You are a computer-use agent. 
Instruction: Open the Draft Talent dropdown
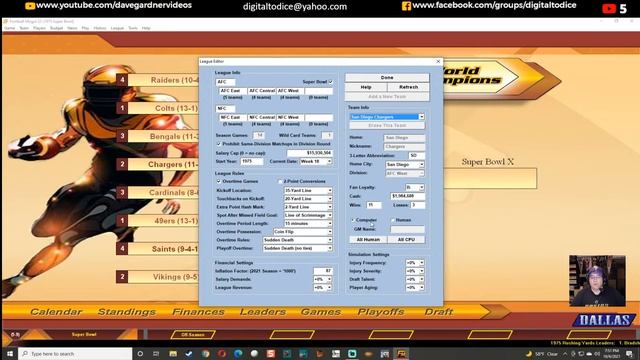coord(421,280)
